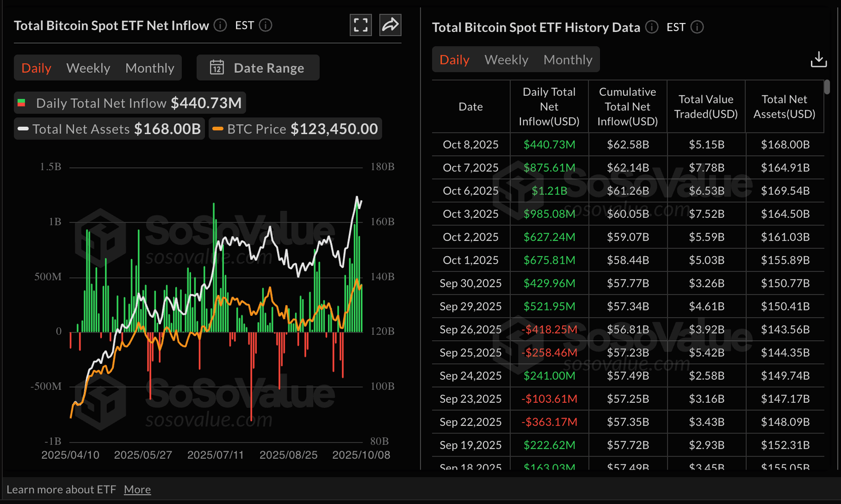The height and width of the screenshot is (504, 841).
Task: Click the Oct 6,2025 table row date
Action: 470,191
